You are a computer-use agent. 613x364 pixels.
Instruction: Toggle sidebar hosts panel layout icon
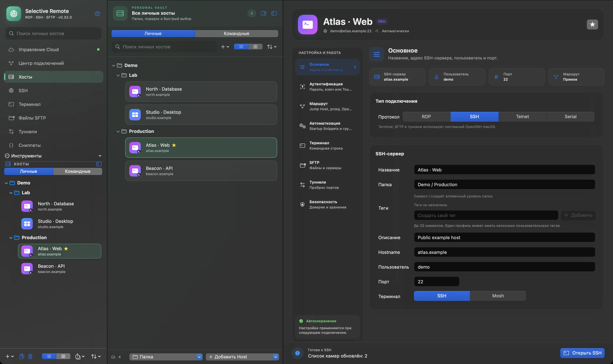click(x=99, y=164)
